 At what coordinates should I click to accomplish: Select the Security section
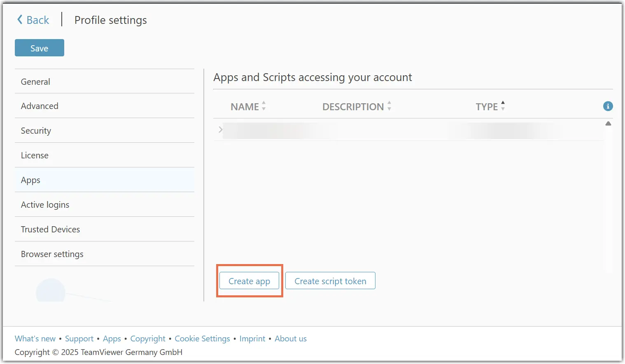[105, 131]
